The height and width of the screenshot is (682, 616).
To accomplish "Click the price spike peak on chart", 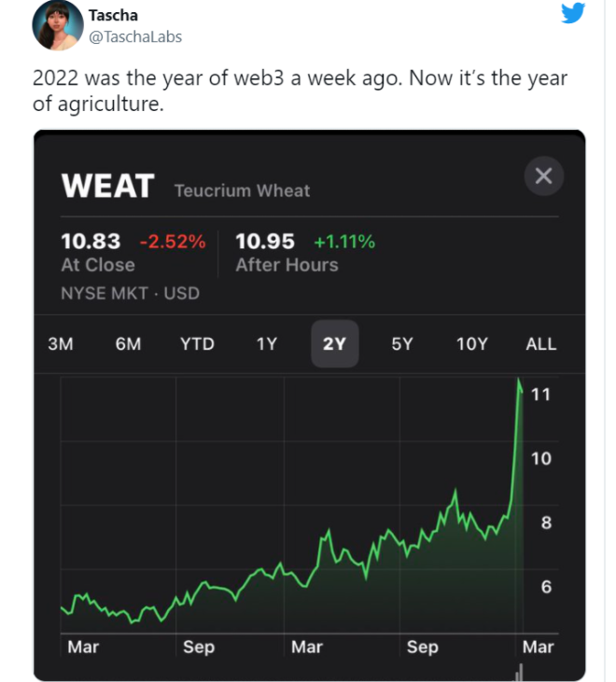I will (519, 381).
